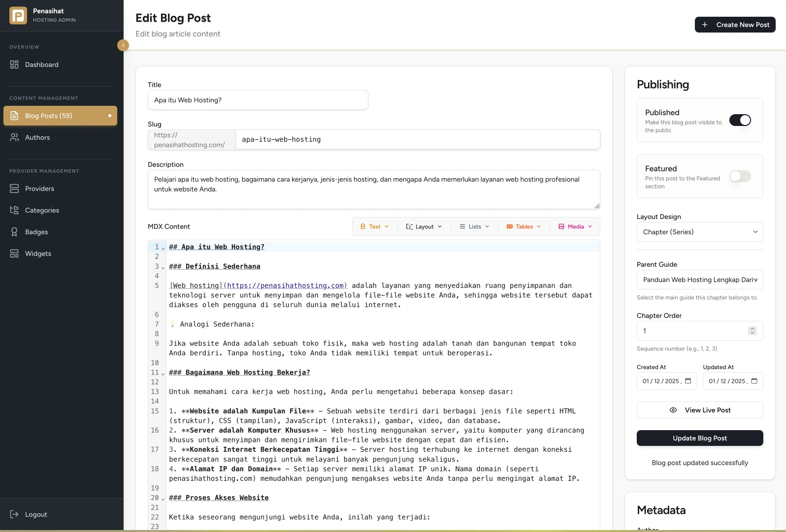786x532 pixels.
Task: Click the '### Definisi Sederhana' heading text
Action: click(x=215, y=266)
